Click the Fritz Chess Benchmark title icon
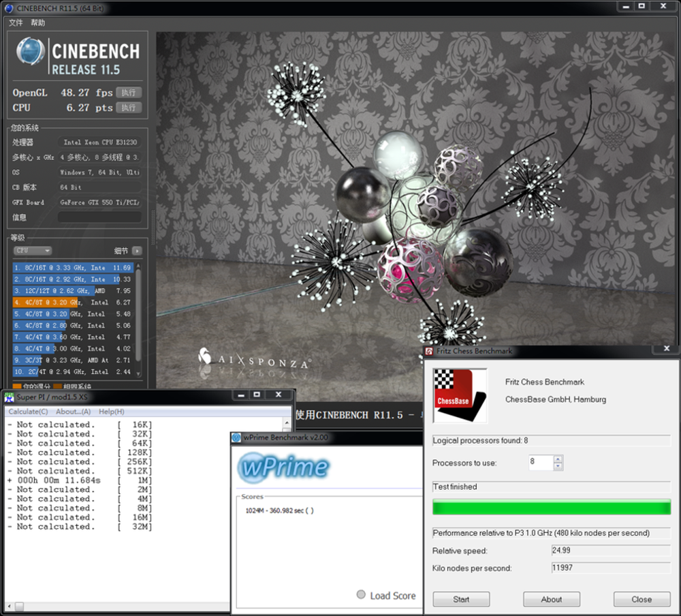The image size is (681, 616). coord(429,351)
